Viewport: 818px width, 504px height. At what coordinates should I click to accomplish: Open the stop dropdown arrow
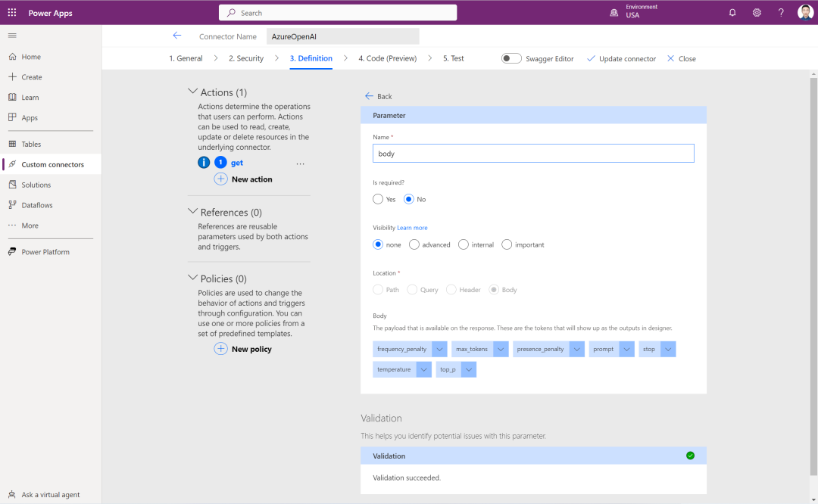click(x=668, y=349)
